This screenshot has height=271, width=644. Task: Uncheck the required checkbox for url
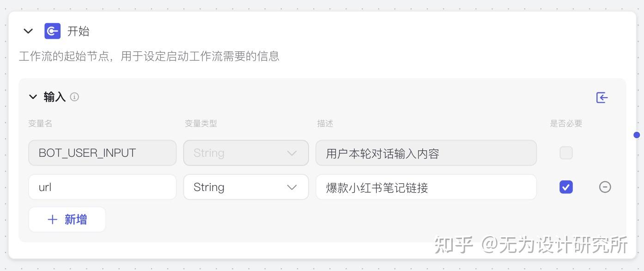pos(566,187)
